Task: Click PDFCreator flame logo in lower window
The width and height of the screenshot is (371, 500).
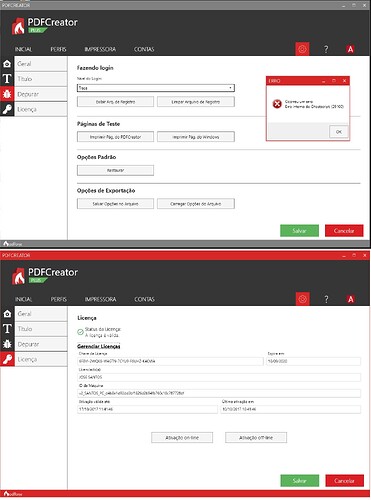Action: (x=18, y=276)
